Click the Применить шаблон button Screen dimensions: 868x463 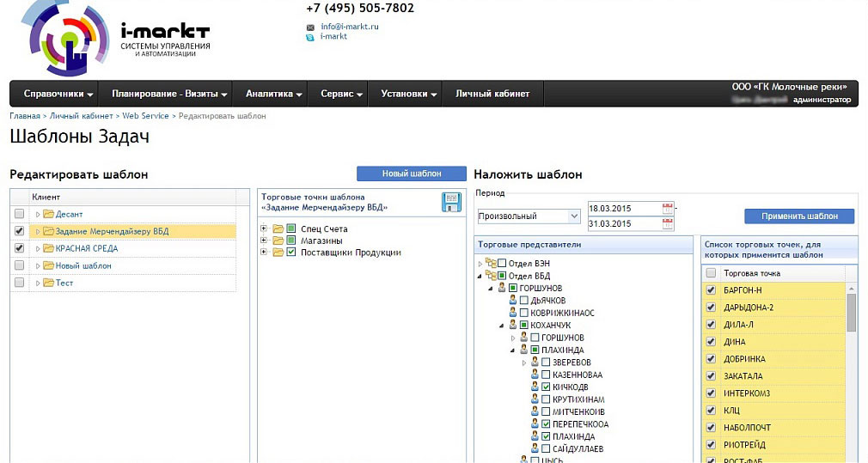click(799, 216)
